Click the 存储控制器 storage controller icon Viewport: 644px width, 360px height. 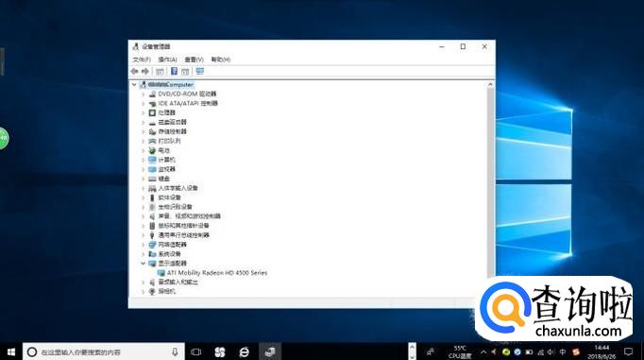152,131
